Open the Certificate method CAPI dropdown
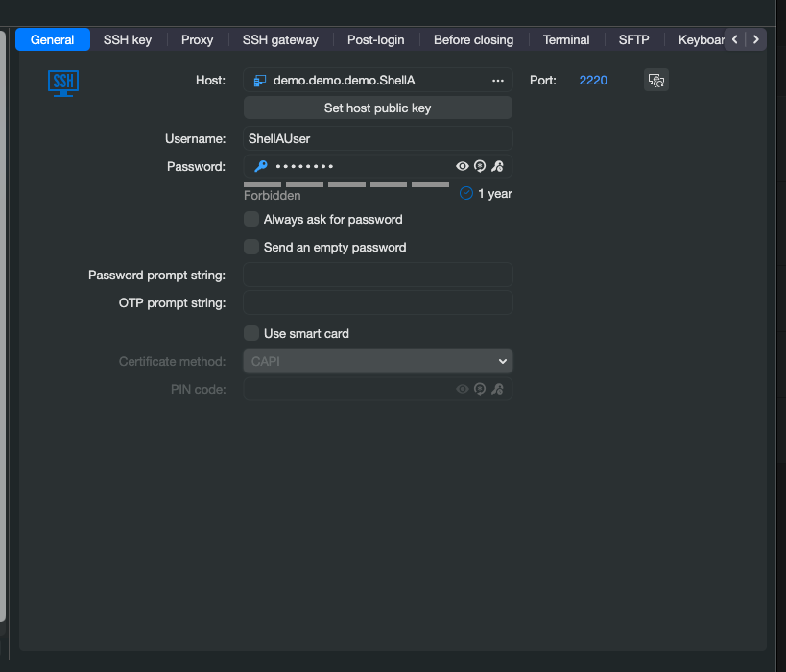The width and height of the screenshot is (786, 672). coord(378,361)
